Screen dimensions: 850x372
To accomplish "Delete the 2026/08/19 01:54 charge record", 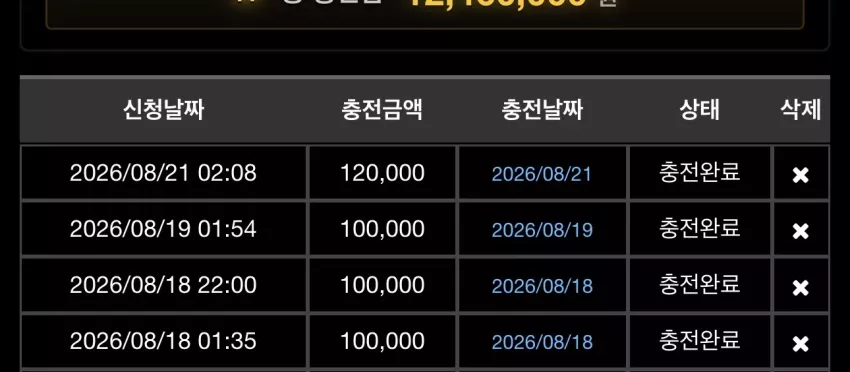I will click(800, 231).
